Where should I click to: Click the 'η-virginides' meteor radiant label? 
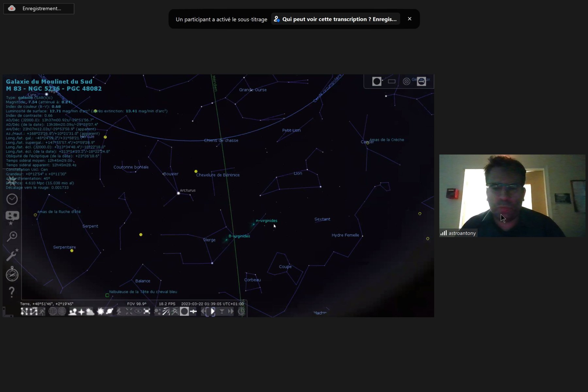(267, 221)
